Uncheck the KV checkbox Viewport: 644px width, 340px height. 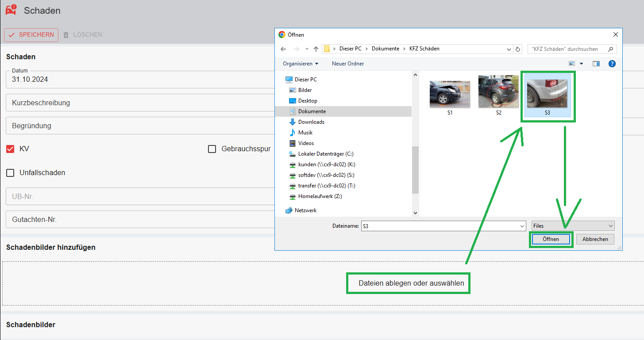10,149
